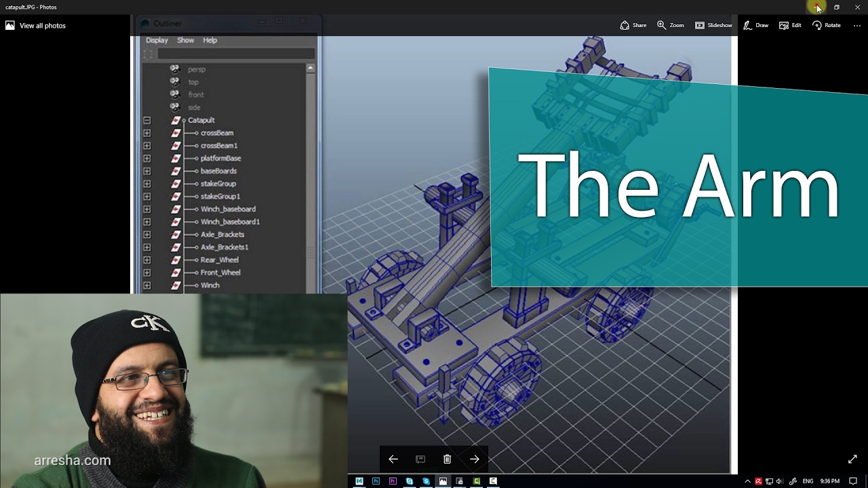Viewport: 868px width, 488px height.
Task: Select the Catapult group in Outliner
Action: pos(201,120)
